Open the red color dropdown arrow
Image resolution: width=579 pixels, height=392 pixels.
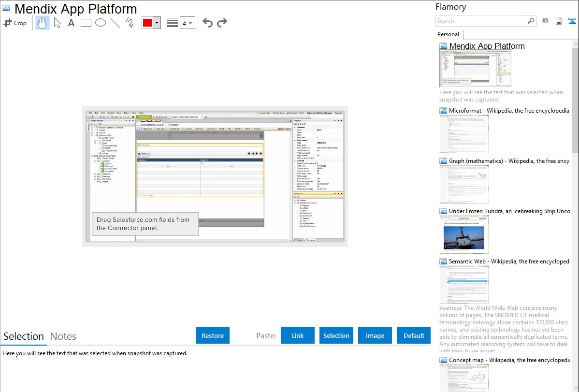(x=157, y=23)
